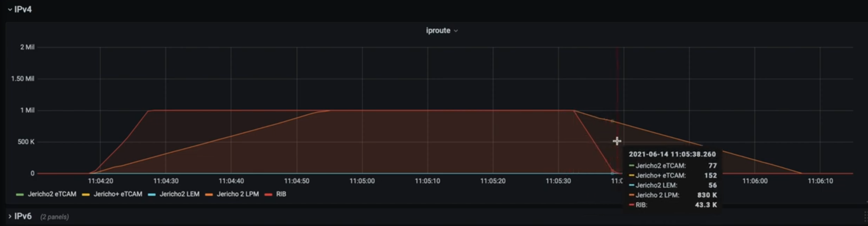Click the IPv6 row title

click(x=23, y=216)
